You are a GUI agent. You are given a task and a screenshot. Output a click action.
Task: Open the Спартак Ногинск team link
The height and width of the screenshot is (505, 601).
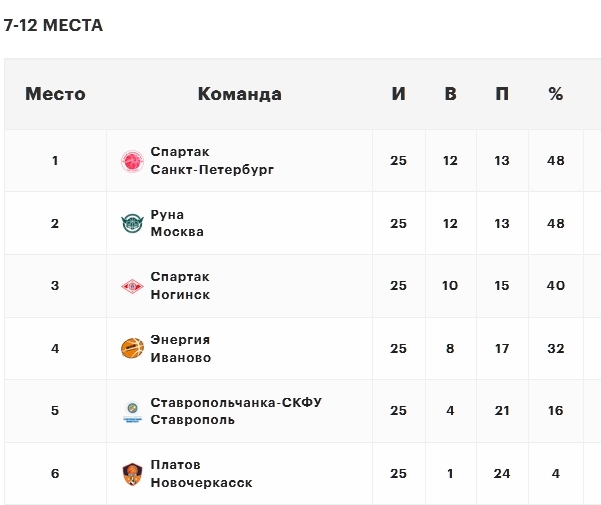(x=180, y=286)
